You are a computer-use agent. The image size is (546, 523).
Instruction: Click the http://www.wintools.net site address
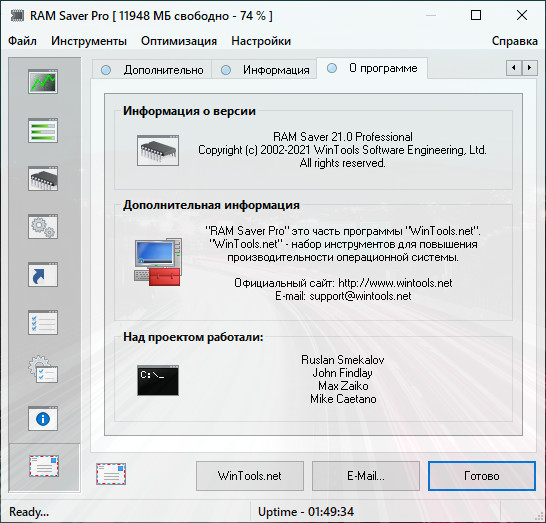pos(395,283)
